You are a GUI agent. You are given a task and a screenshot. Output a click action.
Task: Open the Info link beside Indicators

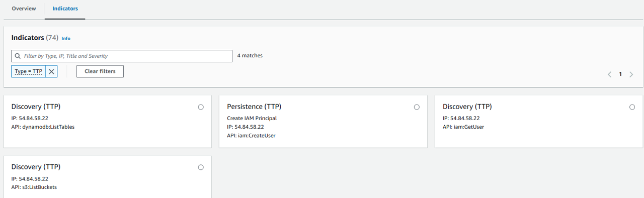pos(66,38)
